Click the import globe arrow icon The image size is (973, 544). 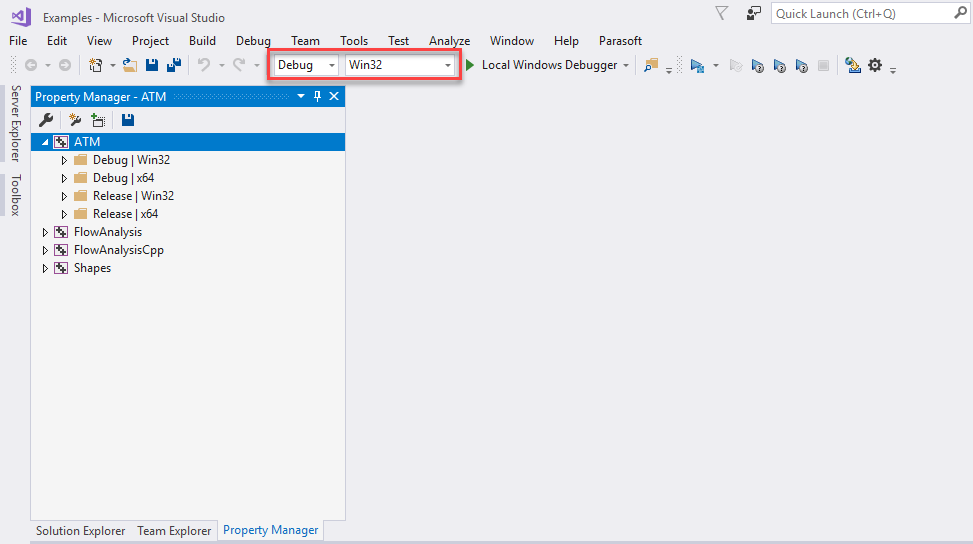point(853,65)
